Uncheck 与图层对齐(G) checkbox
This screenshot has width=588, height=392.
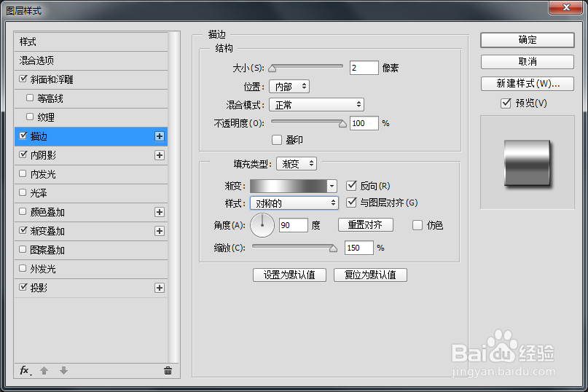(x=351, y=203)
